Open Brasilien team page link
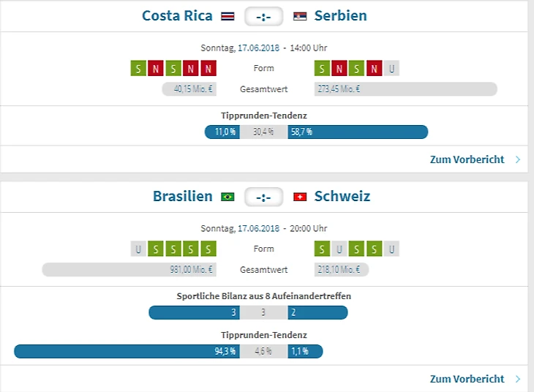 [183, 197]
